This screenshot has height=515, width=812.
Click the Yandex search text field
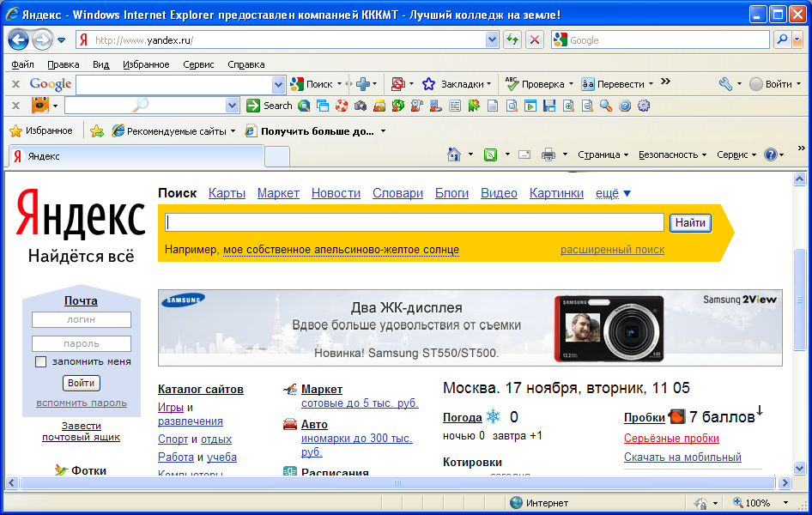[415, 222]
